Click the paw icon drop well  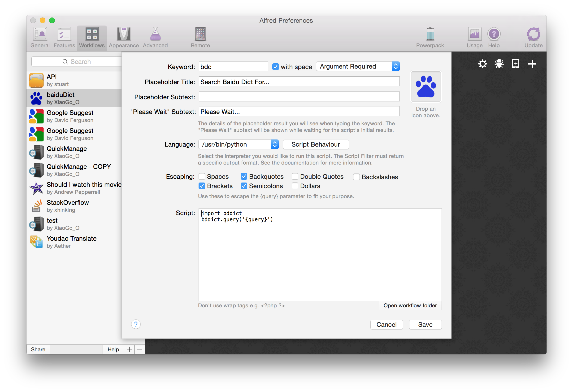tap(425, 87)
